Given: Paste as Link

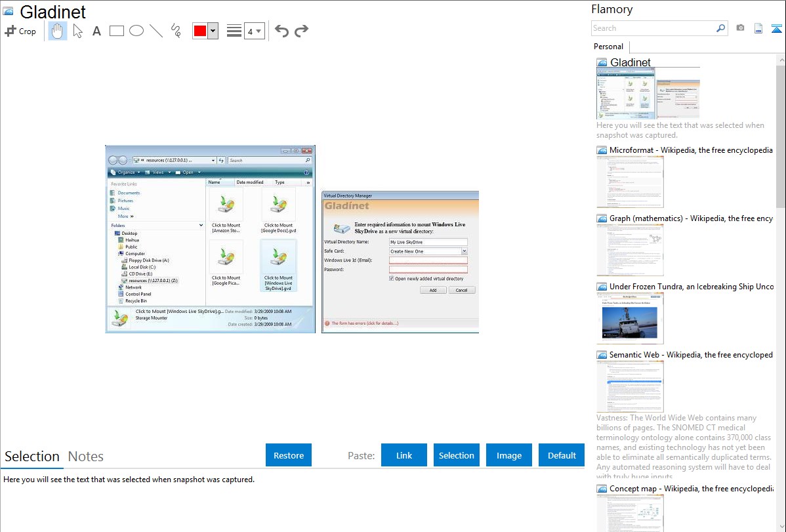Looking at the screenshot, I should click(404, 455).
